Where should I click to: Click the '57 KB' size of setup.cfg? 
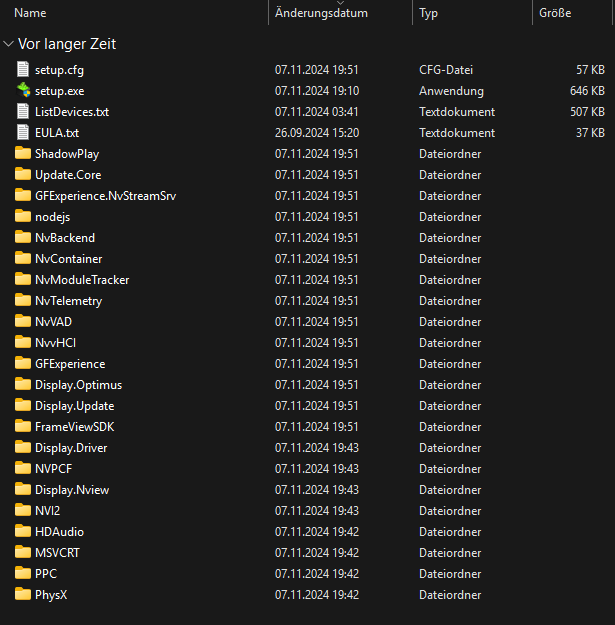[x=590, y=70]
